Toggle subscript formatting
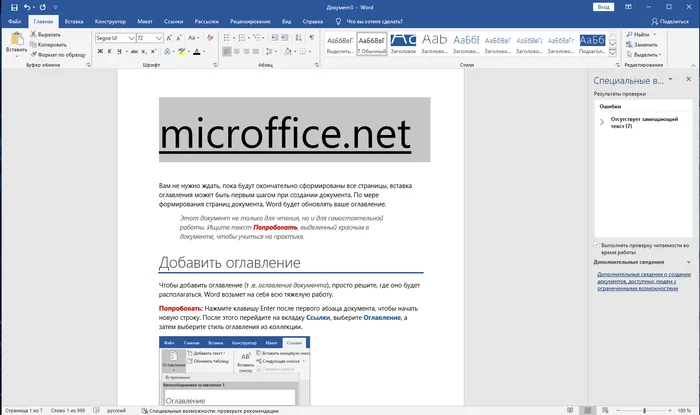700x415 pixels. click(144, 51)
